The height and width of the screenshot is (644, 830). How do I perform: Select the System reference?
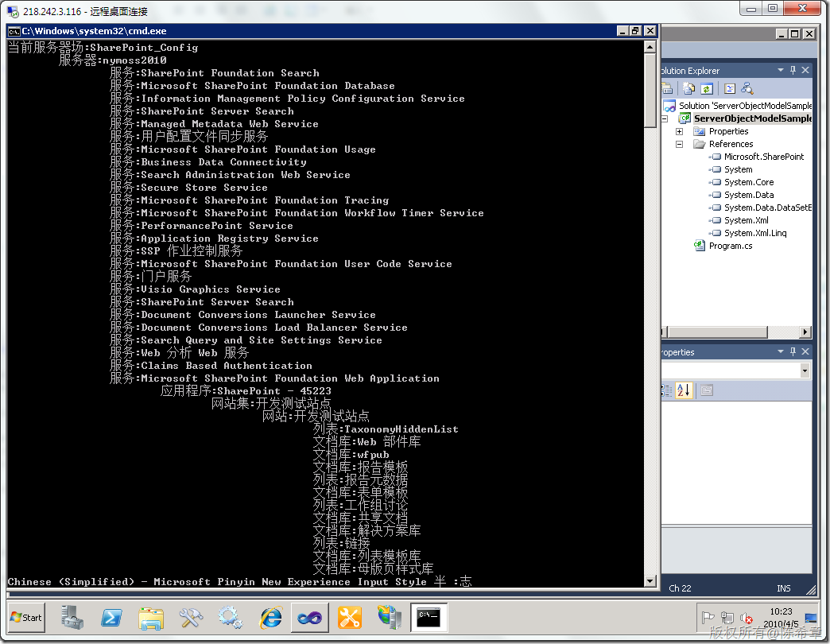click(x=738, y=169)
